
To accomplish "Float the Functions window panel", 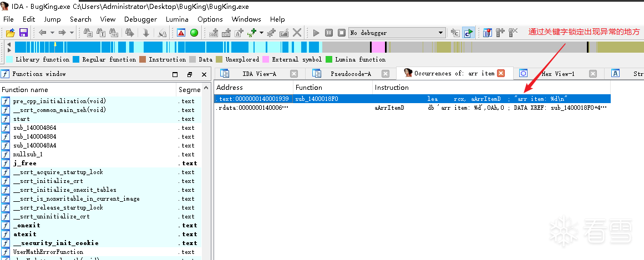I will (x=190, y=74).
